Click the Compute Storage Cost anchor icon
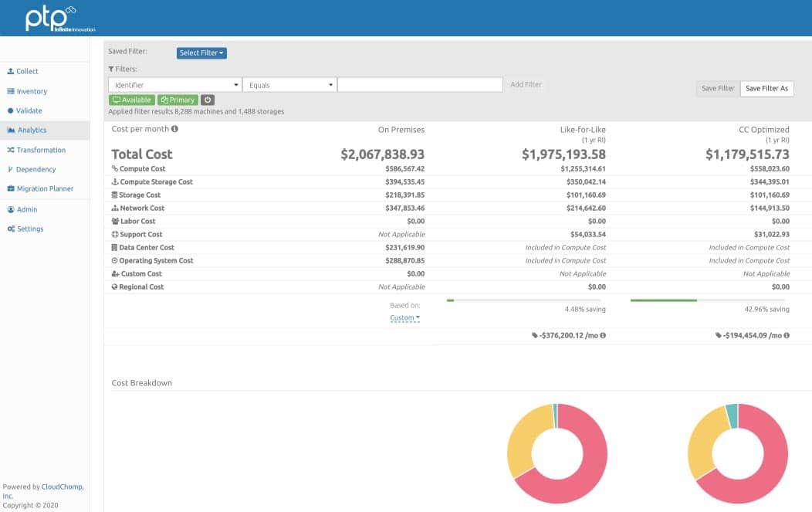The image size is (812, 512). click(115, 182)
